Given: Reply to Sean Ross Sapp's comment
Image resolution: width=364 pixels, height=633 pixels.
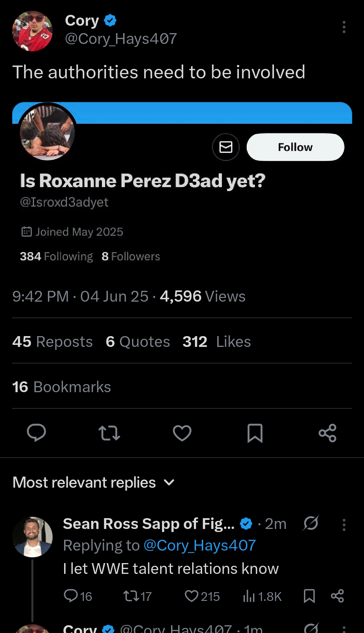Looking at the screenshot, I should [x=71, y=596].
